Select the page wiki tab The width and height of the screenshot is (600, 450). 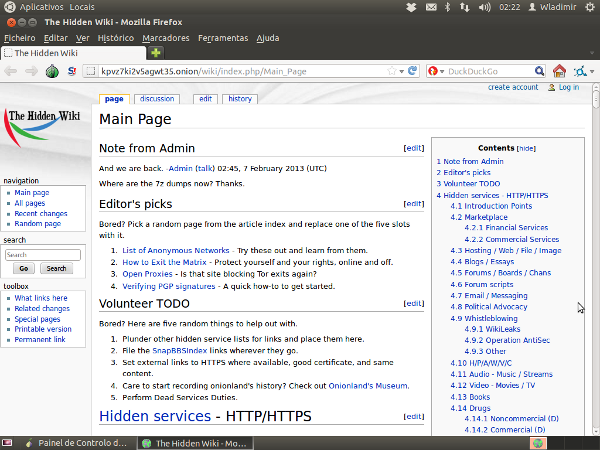click(114, 99)
